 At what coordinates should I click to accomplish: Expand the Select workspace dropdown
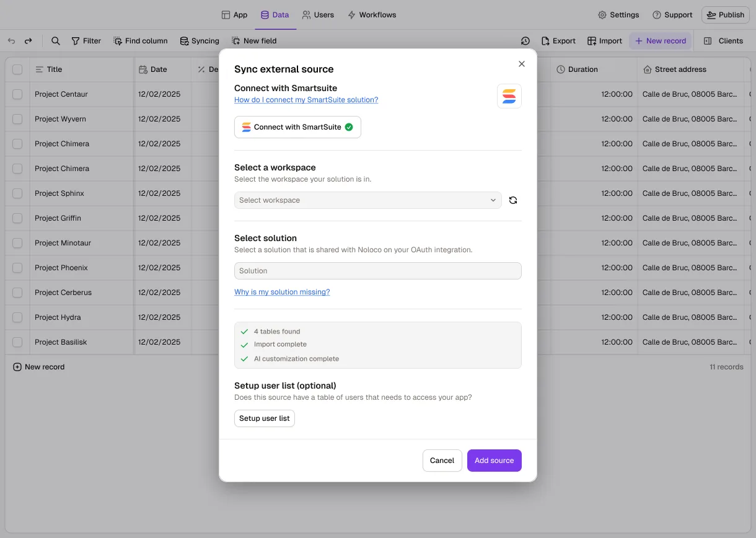tap(368, 200)
